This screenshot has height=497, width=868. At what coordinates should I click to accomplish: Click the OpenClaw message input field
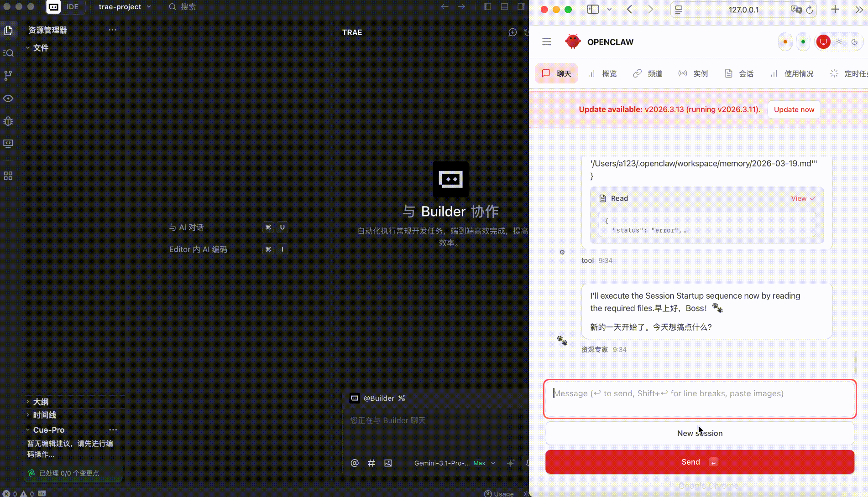[x=700, y=399]
